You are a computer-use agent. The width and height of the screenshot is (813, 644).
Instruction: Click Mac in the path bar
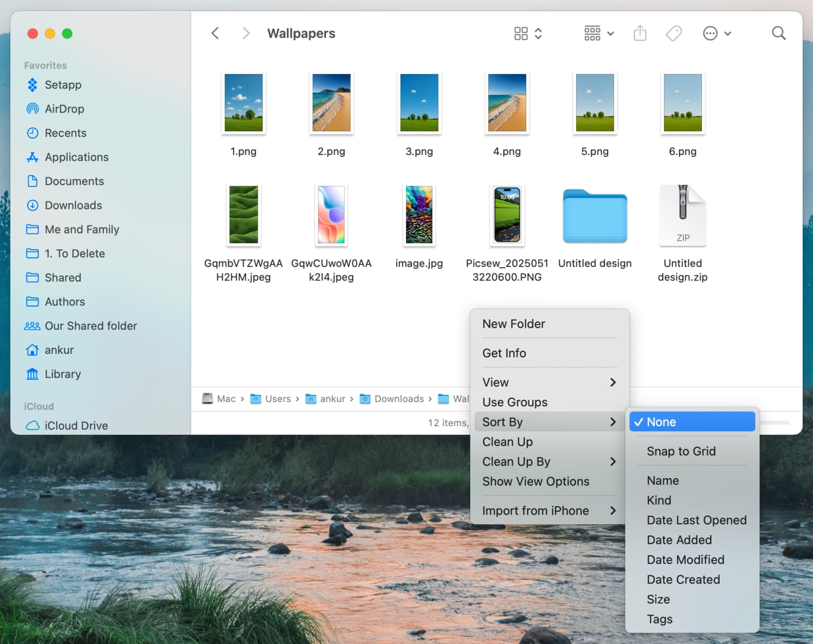219,399
